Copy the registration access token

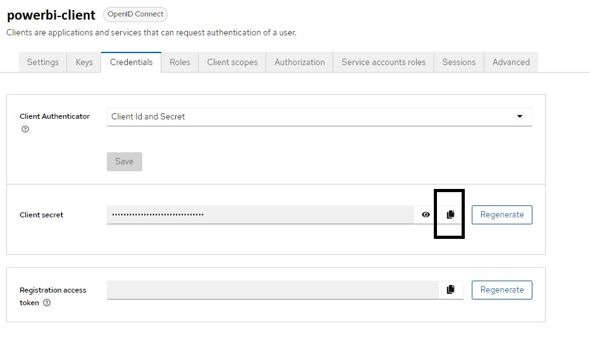450,289
